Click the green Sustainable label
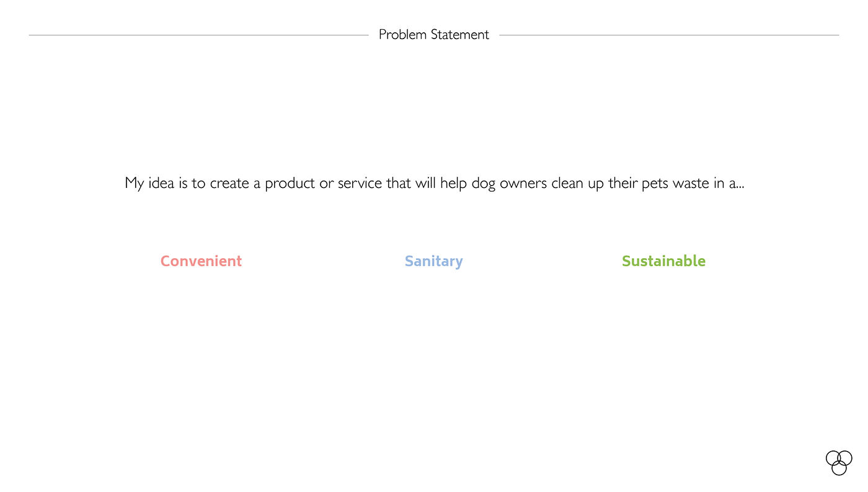 click(x=663, y=261)
